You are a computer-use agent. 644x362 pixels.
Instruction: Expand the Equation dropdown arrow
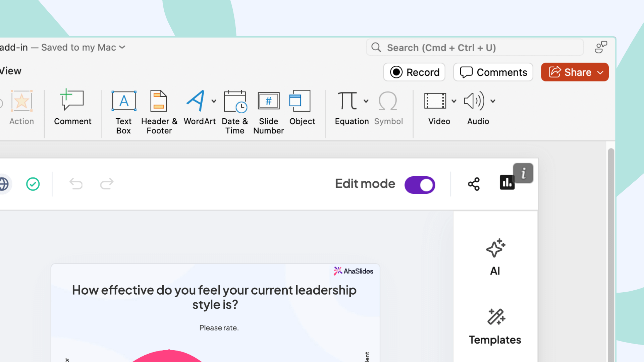366,101
